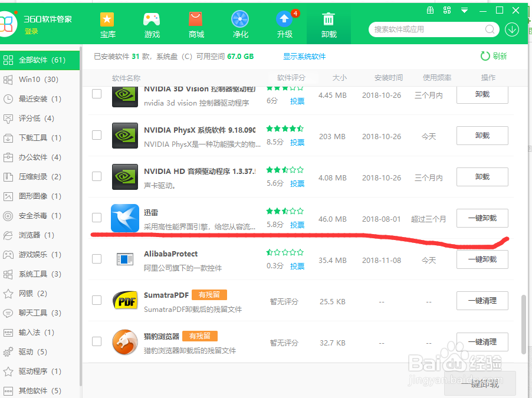Click the 输入法 keyboard category icon
Viewport: 532px width, 398px height.
[8, 333]
